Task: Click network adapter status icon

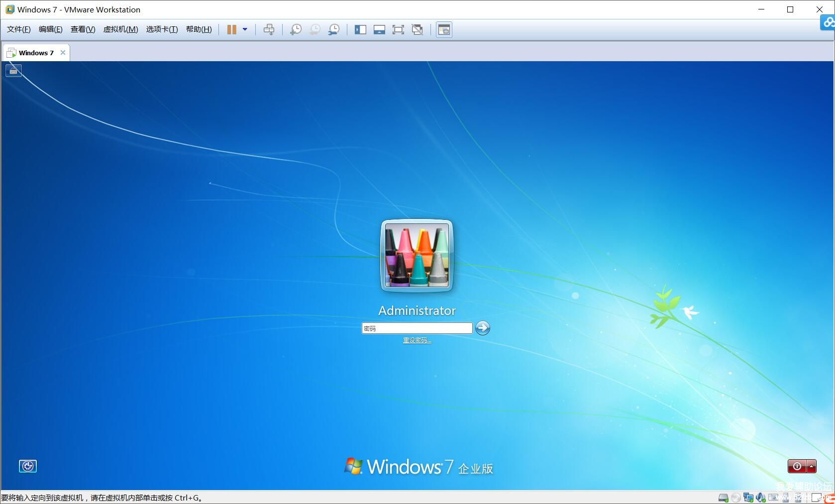Action: (x=748, y=498)
